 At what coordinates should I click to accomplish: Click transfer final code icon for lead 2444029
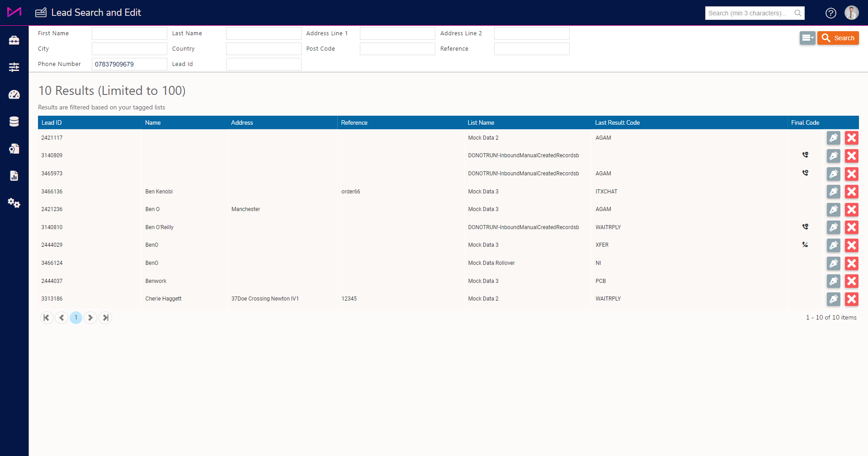pyautogui.click(x=805, y=245)
